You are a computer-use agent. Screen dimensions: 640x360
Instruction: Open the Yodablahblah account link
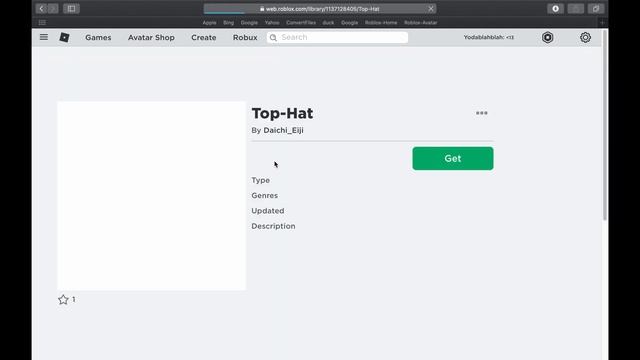[x=489, y=37]
